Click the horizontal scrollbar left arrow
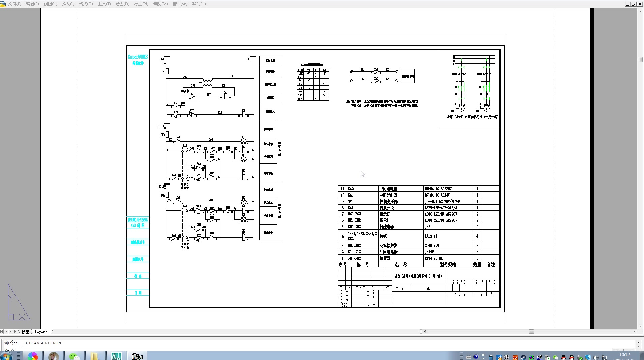The width and height of the screenshot is (644, 360). click(x=425, y=332)
